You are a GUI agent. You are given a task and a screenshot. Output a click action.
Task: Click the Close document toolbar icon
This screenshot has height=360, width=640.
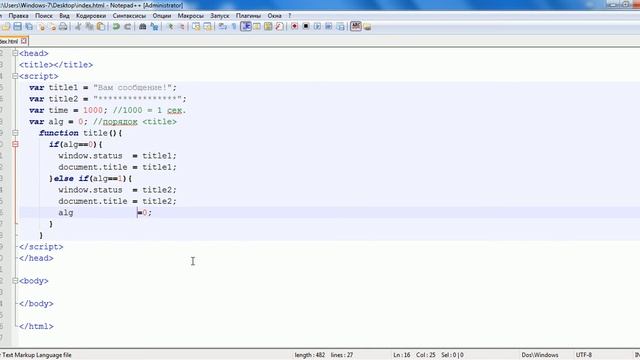41,27
